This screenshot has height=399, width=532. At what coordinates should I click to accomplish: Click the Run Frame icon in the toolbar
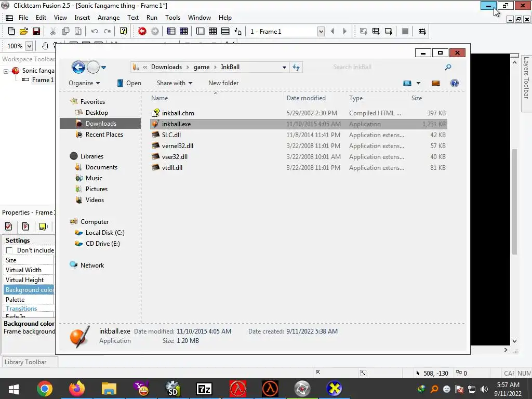click(x=389, y=31)
